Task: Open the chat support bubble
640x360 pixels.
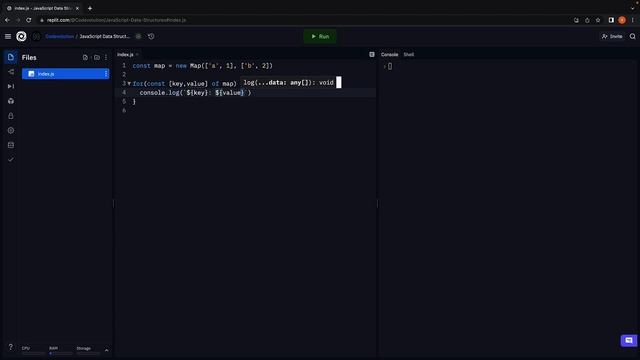Action: coord(629,340)
